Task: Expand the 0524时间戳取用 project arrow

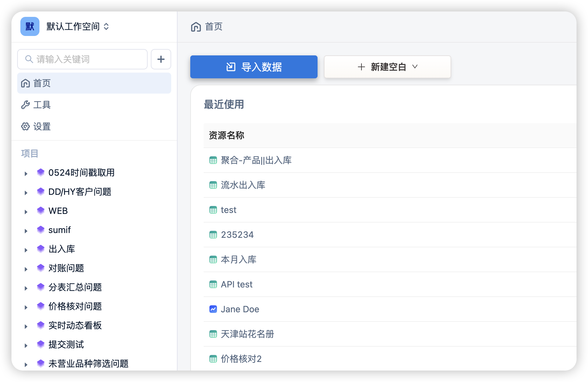Action: point(26,173)
